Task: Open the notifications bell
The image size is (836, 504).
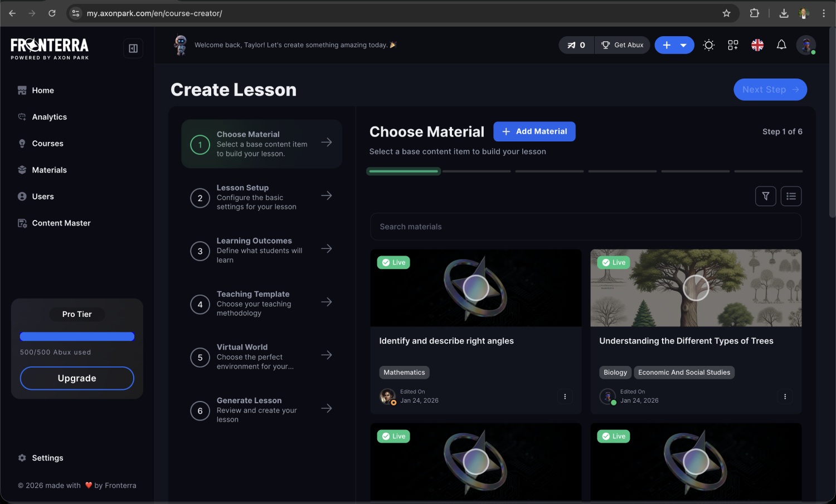Action: coord(781,45)
